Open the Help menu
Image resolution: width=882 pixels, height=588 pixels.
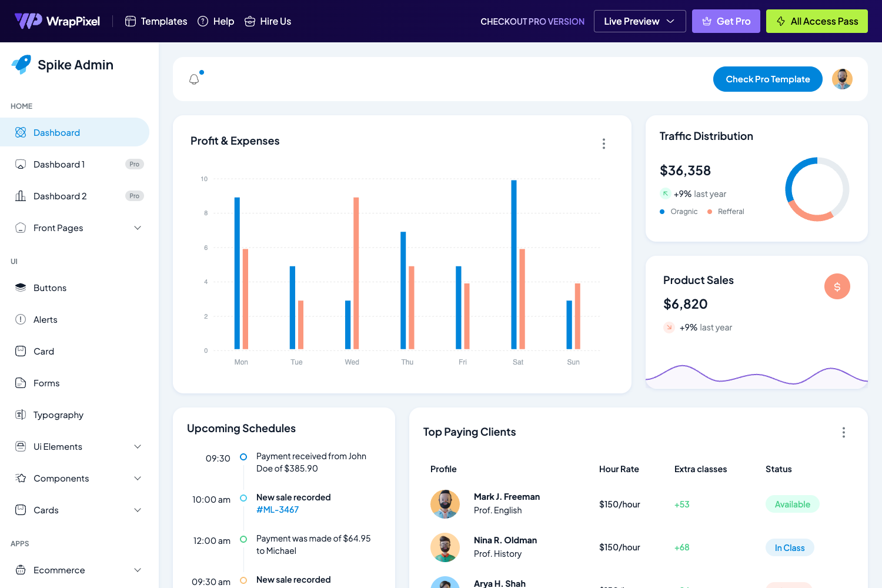pos(216,21)
